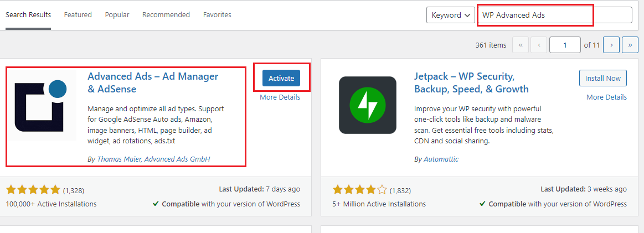Click Advanced Ads compatibility checkmark text
Screen dimensions: 644x233
[226, 204]
